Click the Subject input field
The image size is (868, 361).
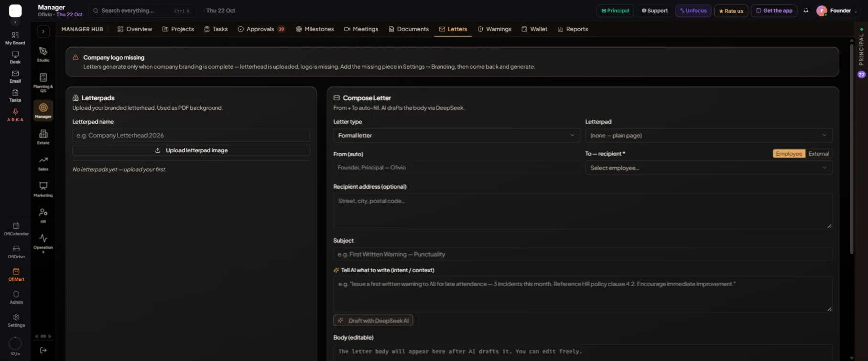click(583, 254)
